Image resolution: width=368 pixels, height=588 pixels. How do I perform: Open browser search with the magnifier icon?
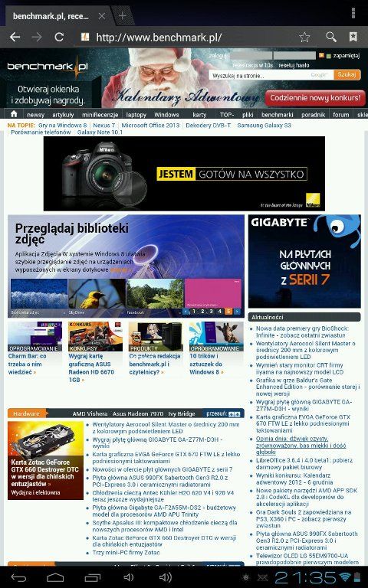pyautogui.click(x=331, y=37)
